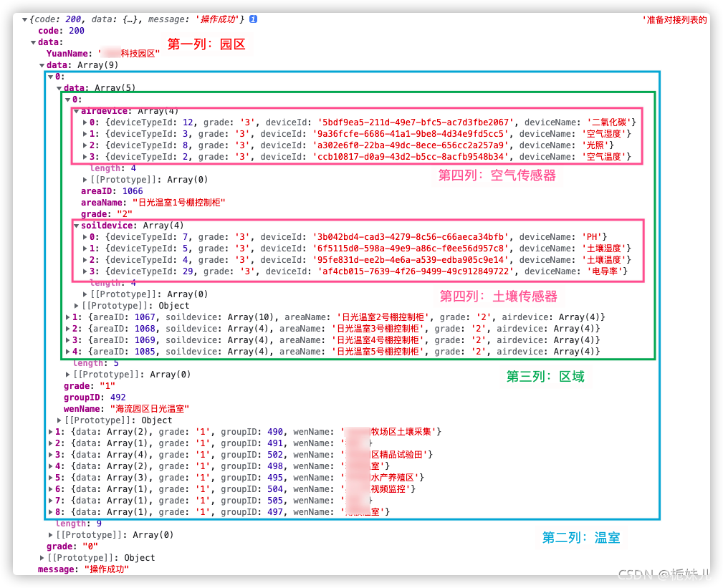Expand the groupID 490 entry
Image resolution: width=723 pixels, height=588 pixels.
[x=51, y=432]
